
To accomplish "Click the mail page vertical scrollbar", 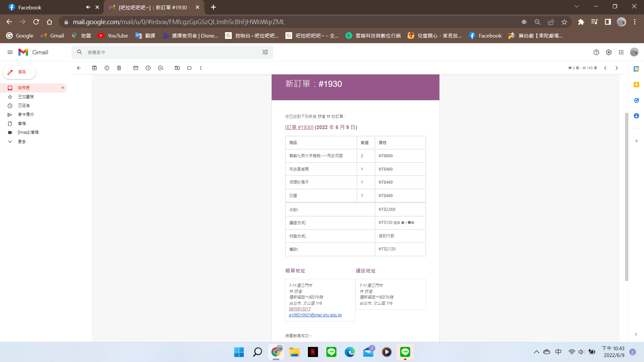I will click(x=626, y=197).
